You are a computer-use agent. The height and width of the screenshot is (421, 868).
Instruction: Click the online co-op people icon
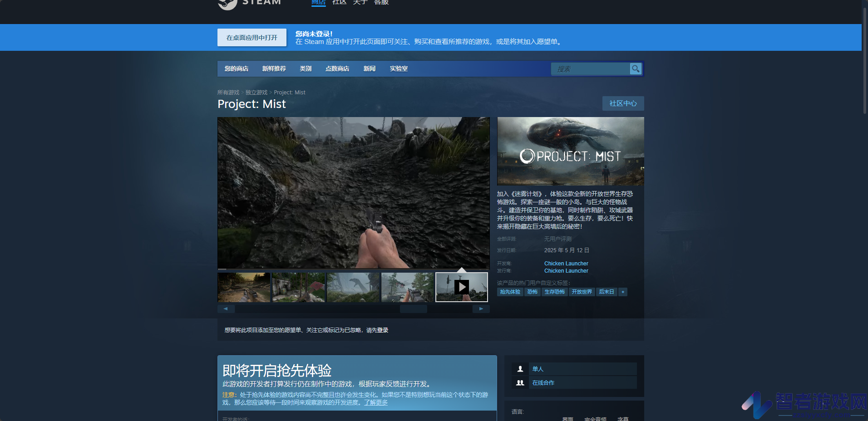(520, 382)
